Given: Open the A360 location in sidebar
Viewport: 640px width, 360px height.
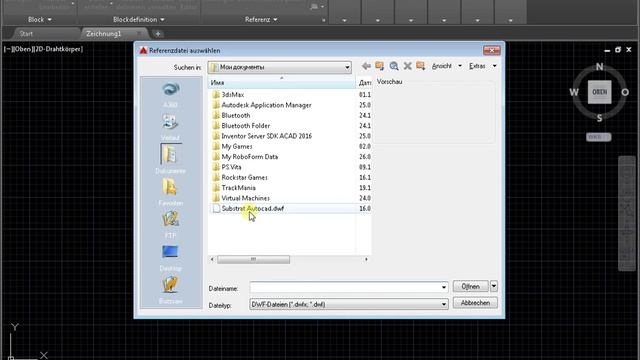Looking at the screenshot, I should click(170, 94).
